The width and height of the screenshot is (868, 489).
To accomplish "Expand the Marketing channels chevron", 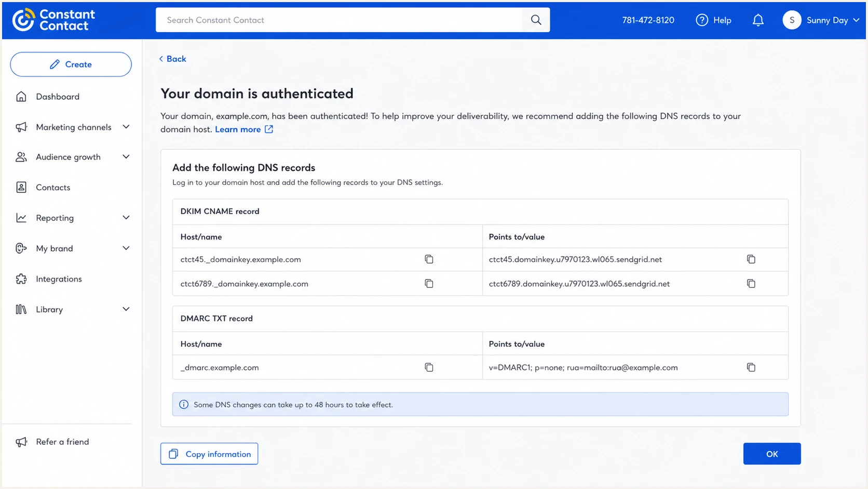I will (126, 127).
